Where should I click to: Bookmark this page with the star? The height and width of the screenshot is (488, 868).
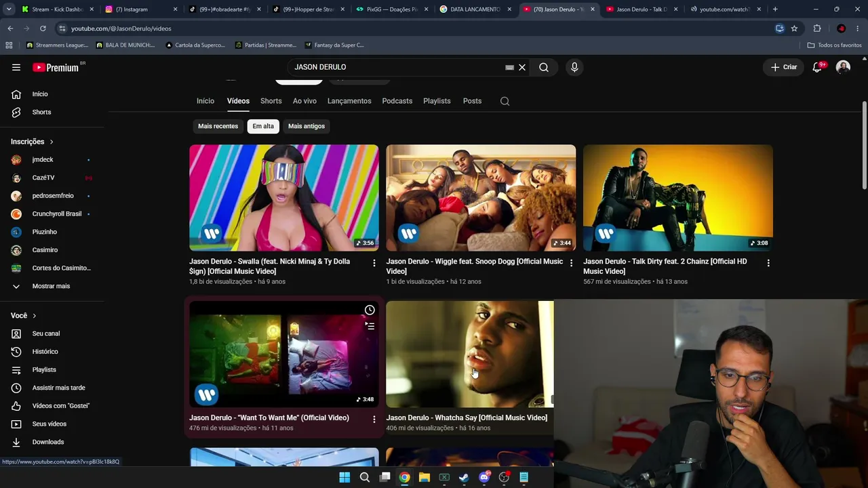(794, 28)
